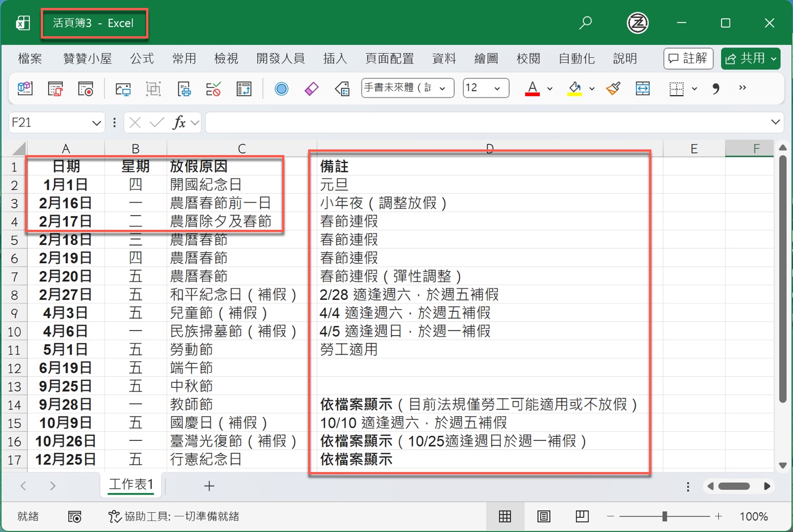This screenshot has width=793, height=532.
Task: Insert function using the fx icon
Action: [x=179, y=122]
